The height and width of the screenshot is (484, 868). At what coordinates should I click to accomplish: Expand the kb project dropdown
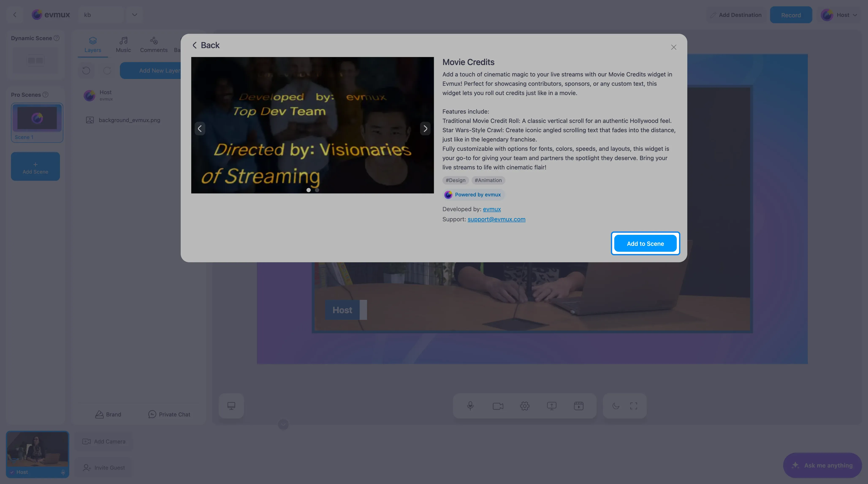pyautogui.click(x=134, y=15)
